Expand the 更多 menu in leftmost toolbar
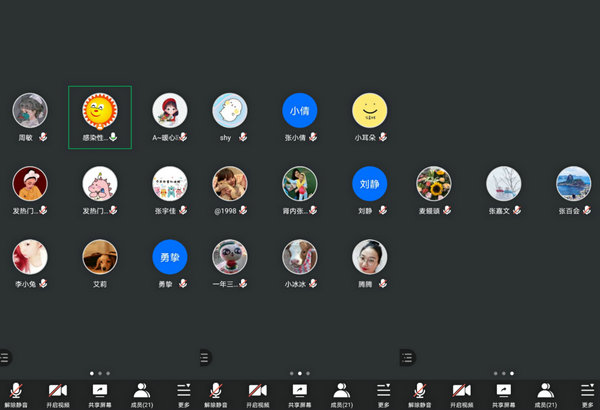The image size is (600, 410). click(x=183, y=392)
